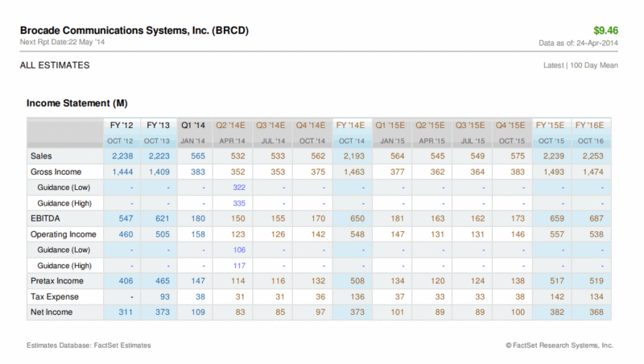The width and height of the screenshot is (644, 364).
Task: Click Sales value 565 for Q1 '14
Action: click(198, 156)
